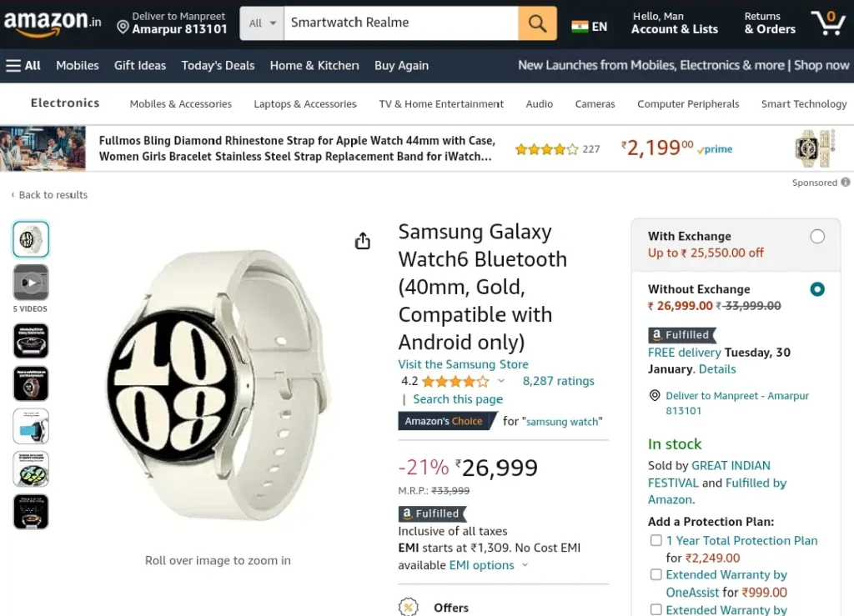Image resolution: width=854 pixels, height=616 pixels.
Task: Click the orange search magnifier button
Action: [537, 23]
